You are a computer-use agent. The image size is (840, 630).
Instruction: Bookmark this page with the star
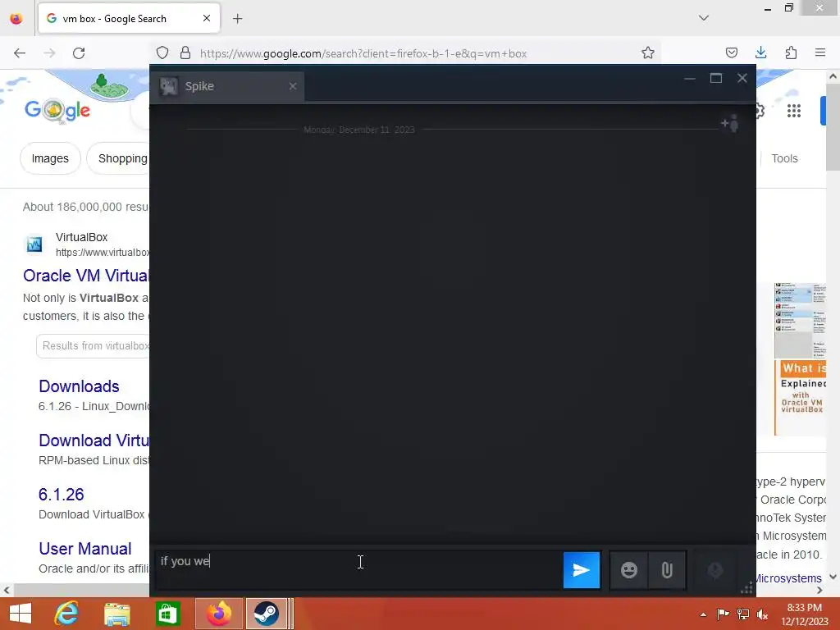(648, 53)
